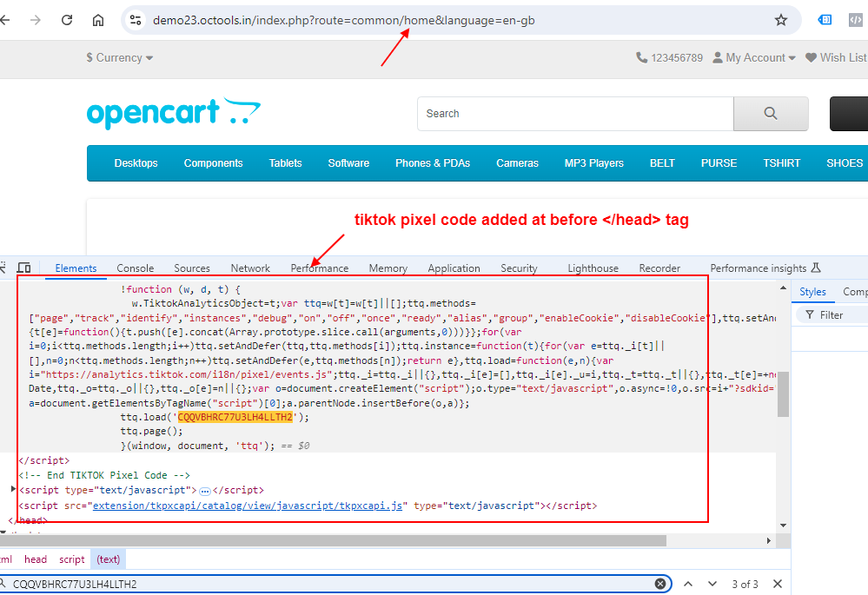Jump to next search result
Image resolution: width=868 pixels, height=595 pixels.
[712, 584]
